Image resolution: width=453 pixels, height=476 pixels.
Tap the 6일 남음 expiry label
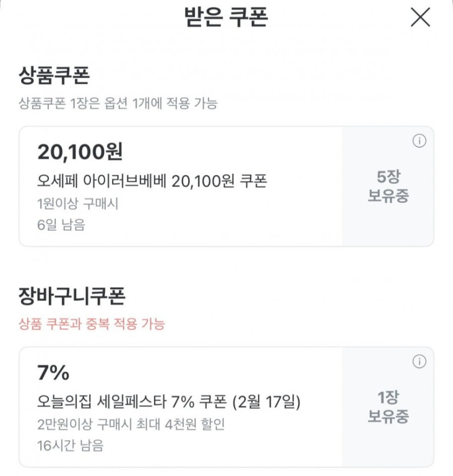click(x=61, y=225)
